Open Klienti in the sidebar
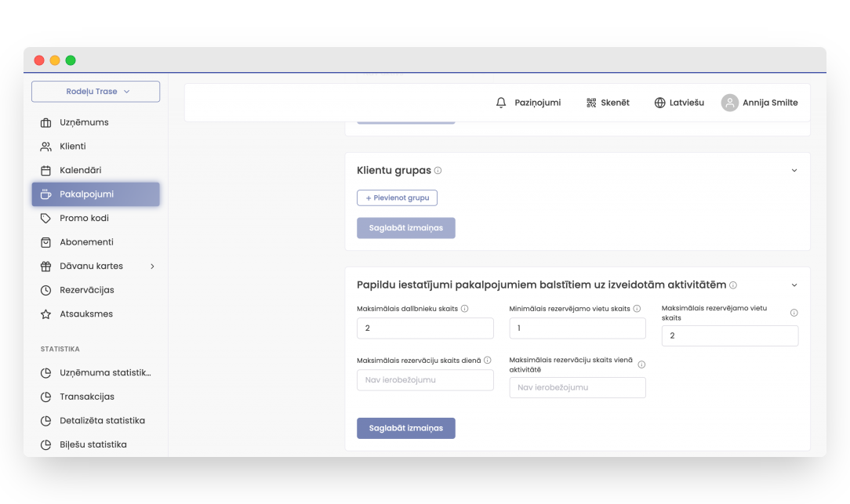The image size is (850, 504). (73, 147)
